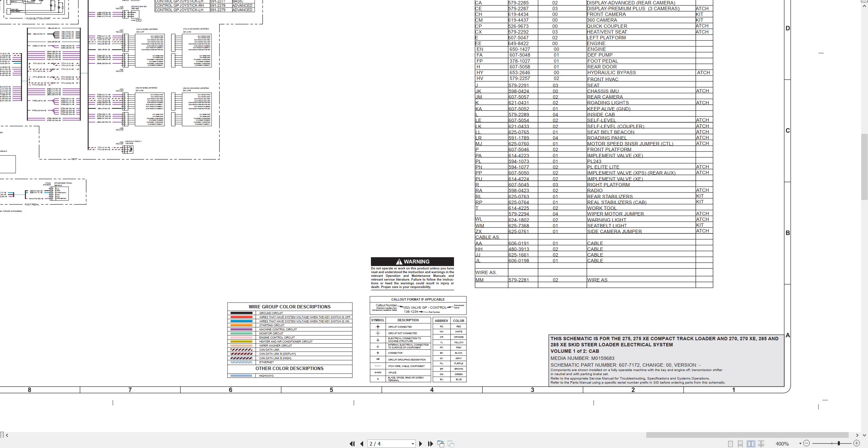Viewport: 868px width, 448px height.
Task: Go to the first page
Action: point(352,444)
